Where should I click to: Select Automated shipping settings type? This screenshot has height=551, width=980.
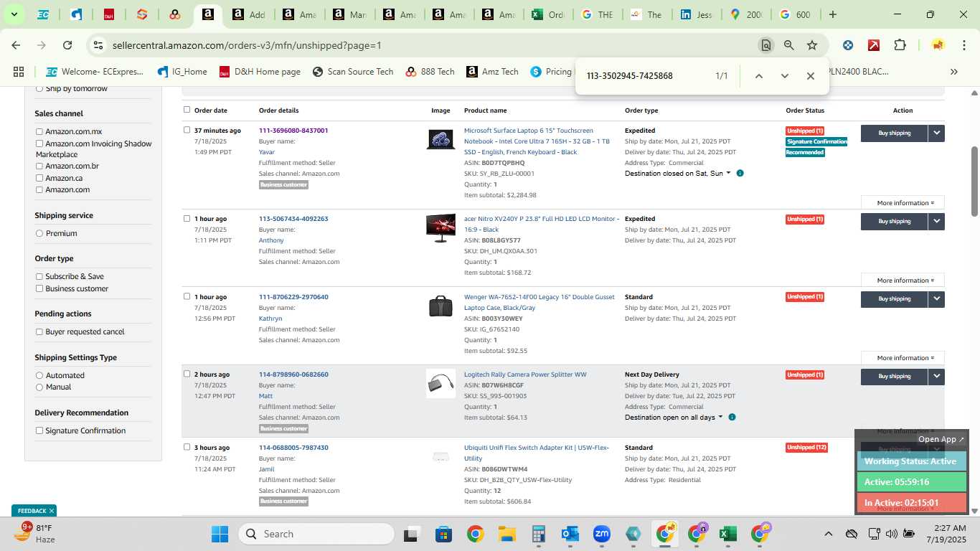(39, 376)
